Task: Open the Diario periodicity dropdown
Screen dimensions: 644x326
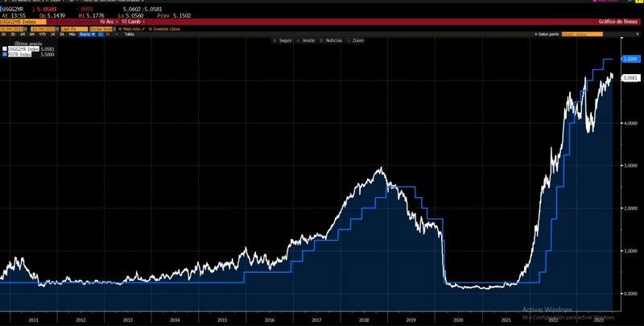Action: [x=84, y=35]
